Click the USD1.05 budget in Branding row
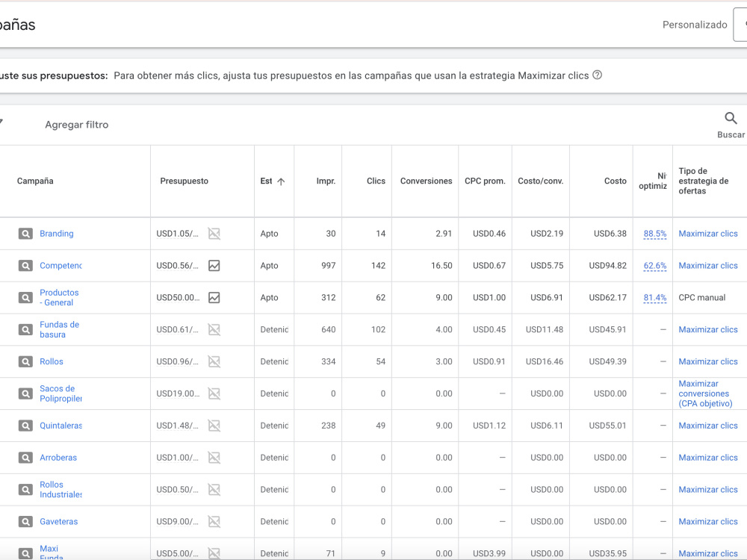This screenshot has width=747, height=560. [177, 234]
